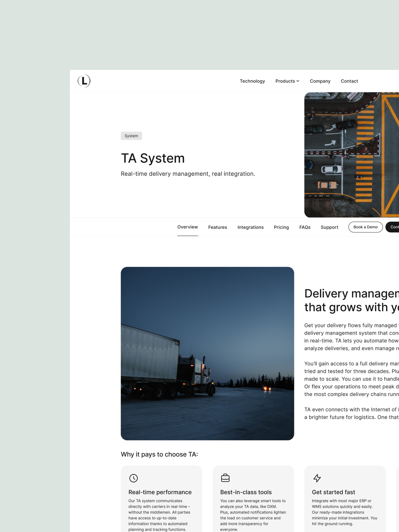Open the FAQs tab
The width and height of the screenshot is (399, 532).
pyautogui.click(x=305, y=227)
